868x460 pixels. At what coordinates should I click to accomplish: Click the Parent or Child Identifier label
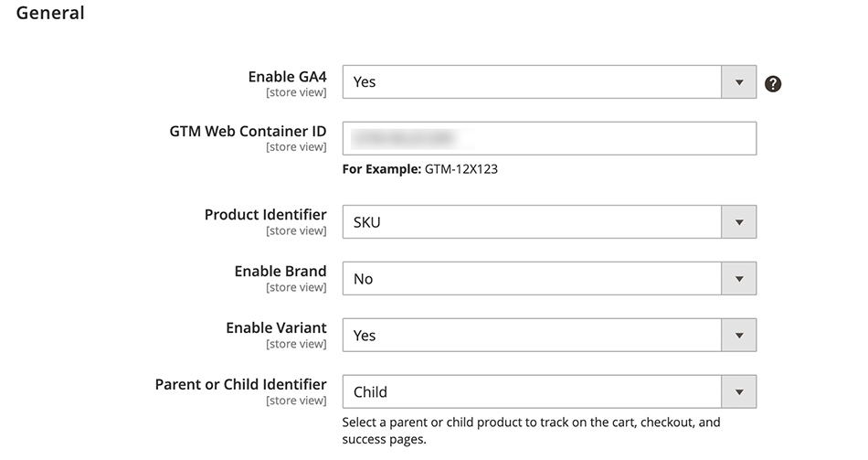click(240, 384)
